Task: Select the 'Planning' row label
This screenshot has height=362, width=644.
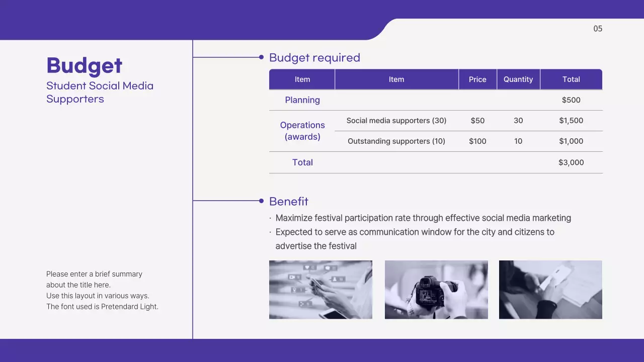Action: point(302,100)
